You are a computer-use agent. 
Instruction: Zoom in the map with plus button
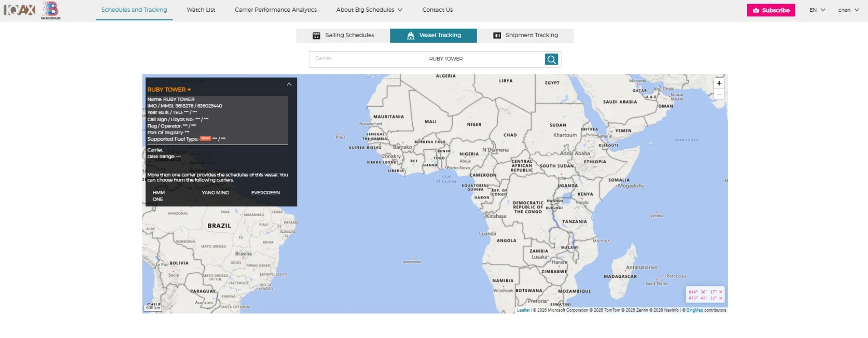tap(719, 83)
